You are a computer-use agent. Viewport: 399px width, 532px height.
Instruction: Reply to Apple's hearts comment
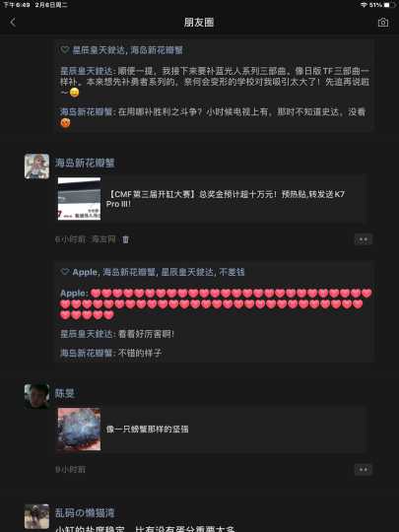(216, 304)
